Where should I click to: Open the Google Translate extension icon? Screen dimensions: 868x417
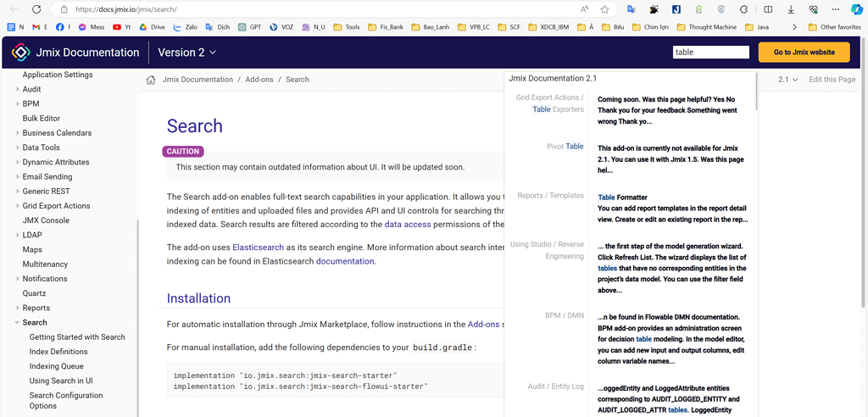pyautogui.click(x=631, y=9)
